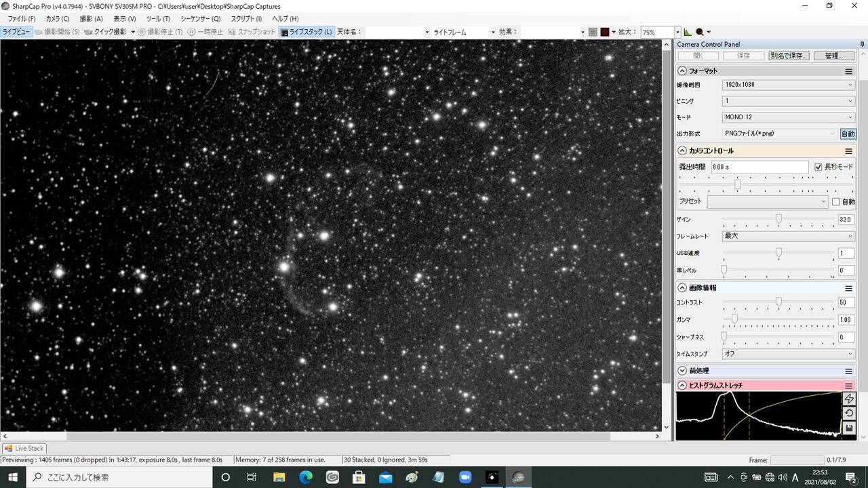Image resolution: width=868 pixels, height=488 pixels.
Task: Open the ヘルプ (H) menu
Action: 285,19
